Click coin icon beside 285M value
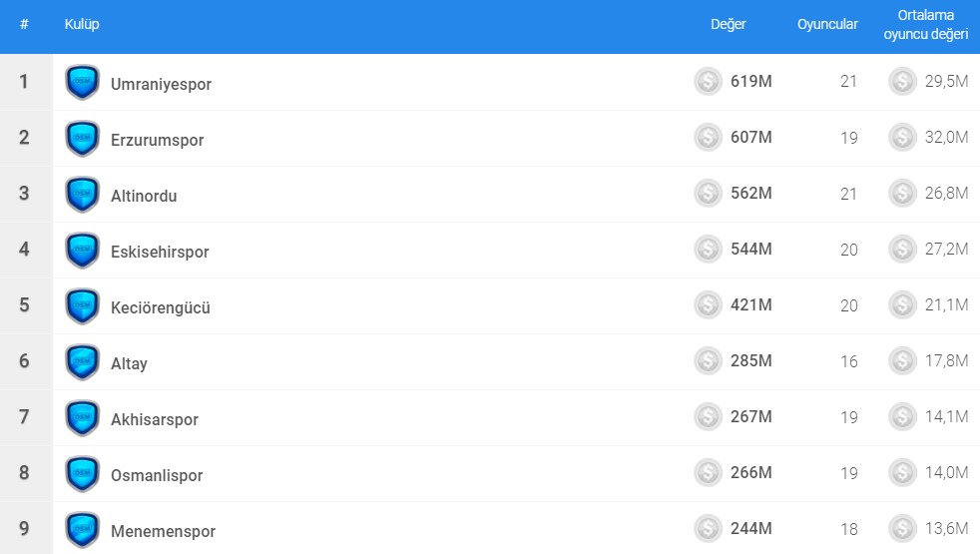 pyautogui.click(x=708, y=361)
